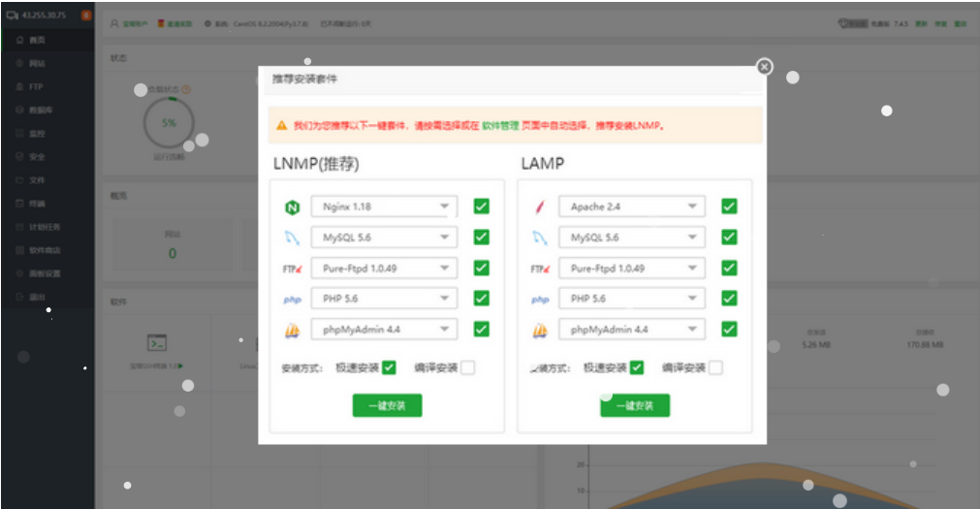The width and height of the screenshot is (980, 509).
Task: Click the php logo icon in LNMP
Action: [x=293, y=300]
